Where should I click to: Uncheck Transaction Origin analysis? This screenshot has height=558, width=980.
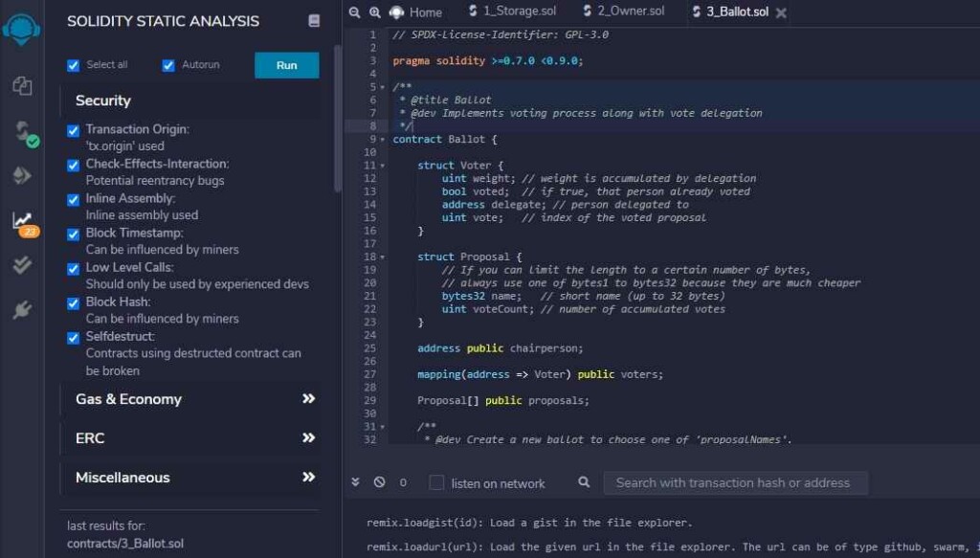point(73,130)
